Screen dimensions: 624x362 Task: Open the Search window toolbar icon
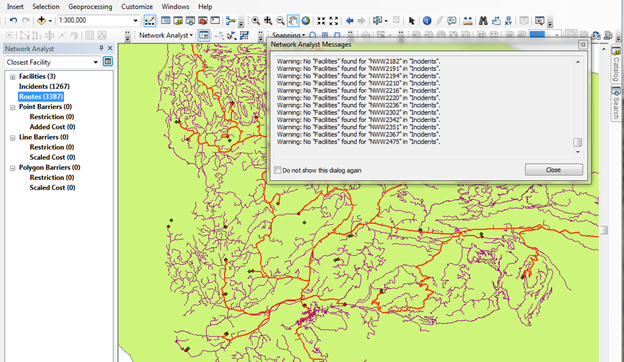pos(190,20)
